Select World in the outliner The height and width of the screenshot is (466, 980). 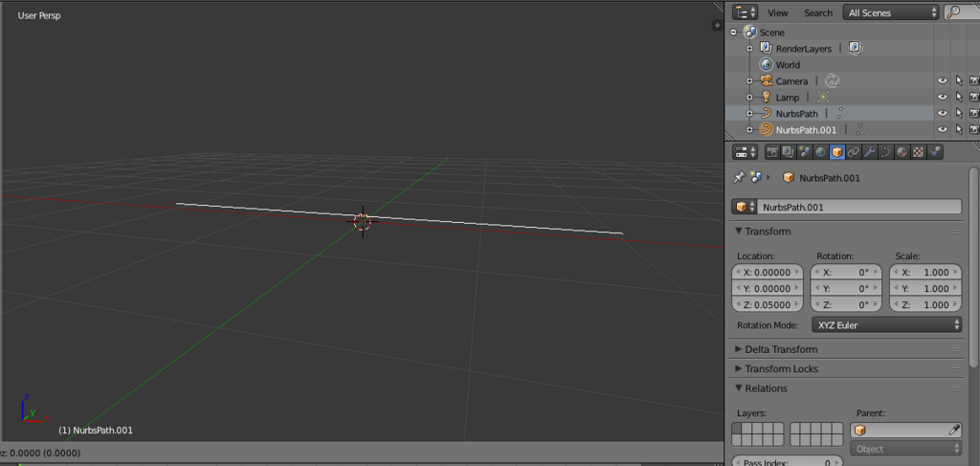point(789,65)
